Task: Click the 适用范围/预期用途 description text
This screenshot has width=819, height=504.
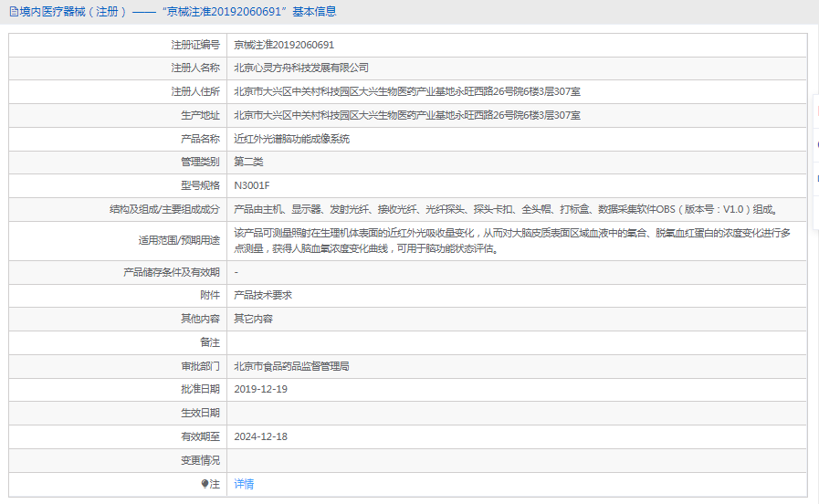Action: point(512,241)
